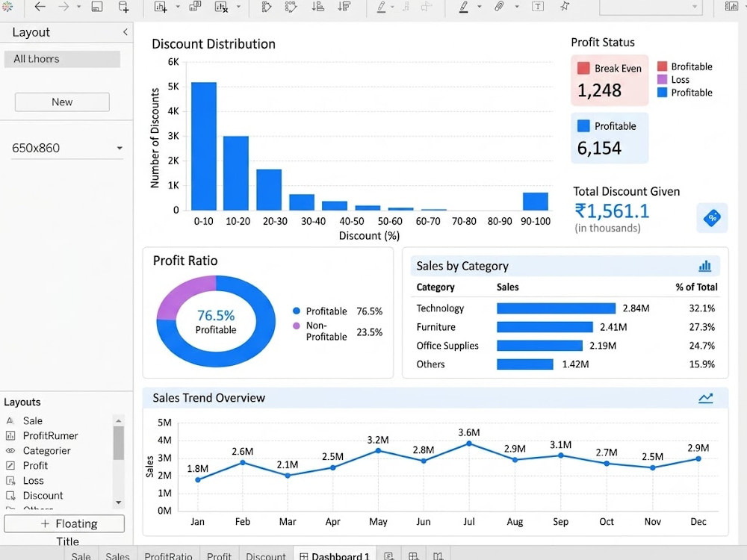Click the Add Data Source icon

[x=123, y=6]
